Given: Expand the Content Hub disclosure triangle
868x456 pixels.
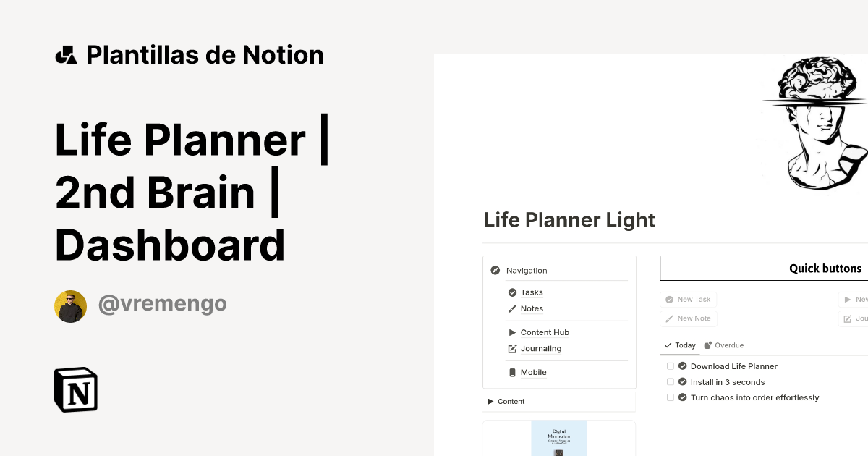Looking at the screenshot, I should coord(511,332).
